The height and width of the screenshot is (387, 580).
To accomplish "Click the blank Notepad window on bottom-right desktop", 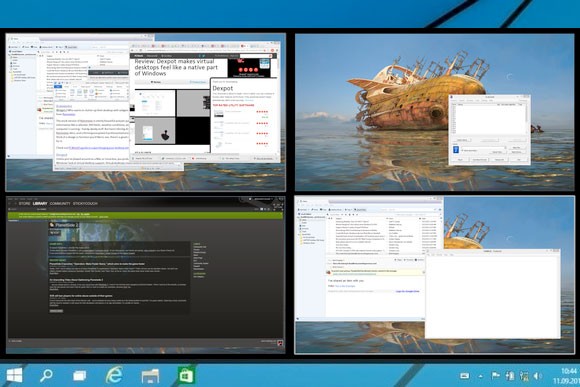I will click(x=492, y=294).
